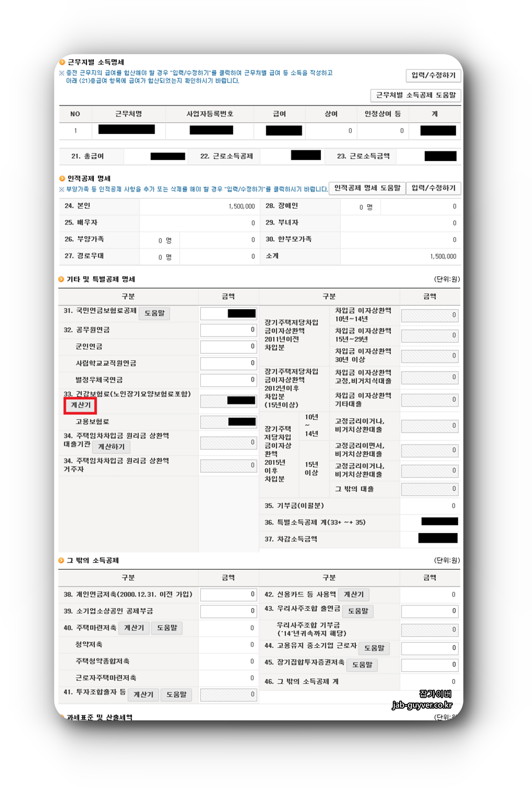The height and width of the screenshot is (789, 532).
Task: Open 도움말 for 장기집합투자증권저축
Action: click(362, 664)
